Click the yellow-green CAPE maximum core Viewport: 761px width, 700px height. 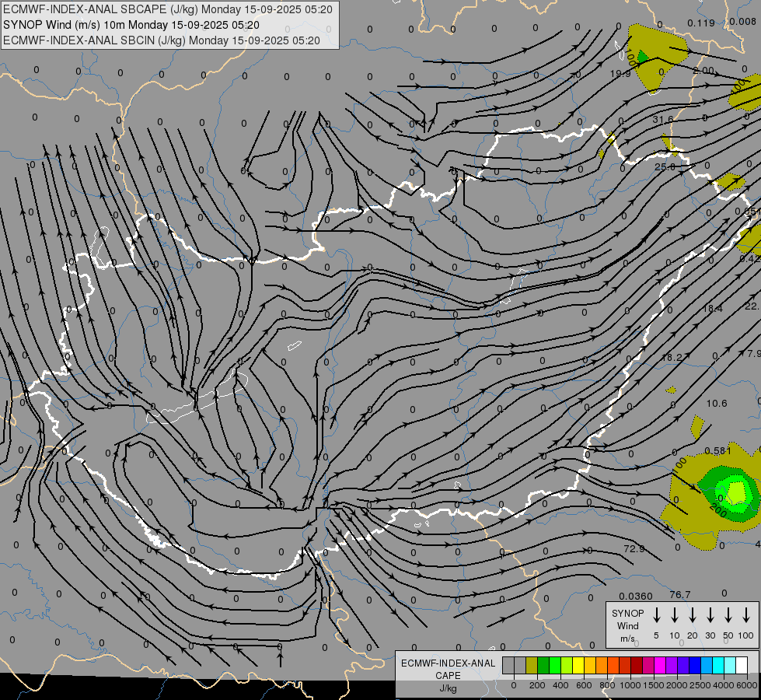point(737,492)
